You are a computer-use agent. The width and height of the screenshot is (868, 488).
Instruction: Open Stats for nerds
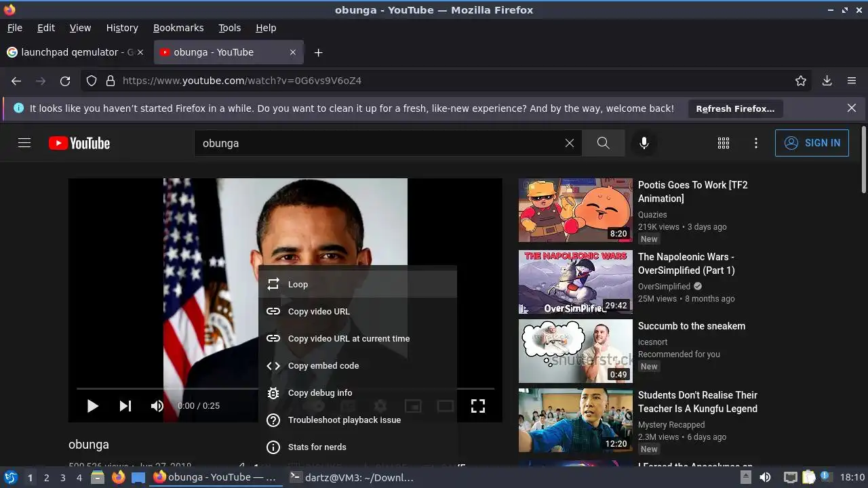click(x=357, y=447)
